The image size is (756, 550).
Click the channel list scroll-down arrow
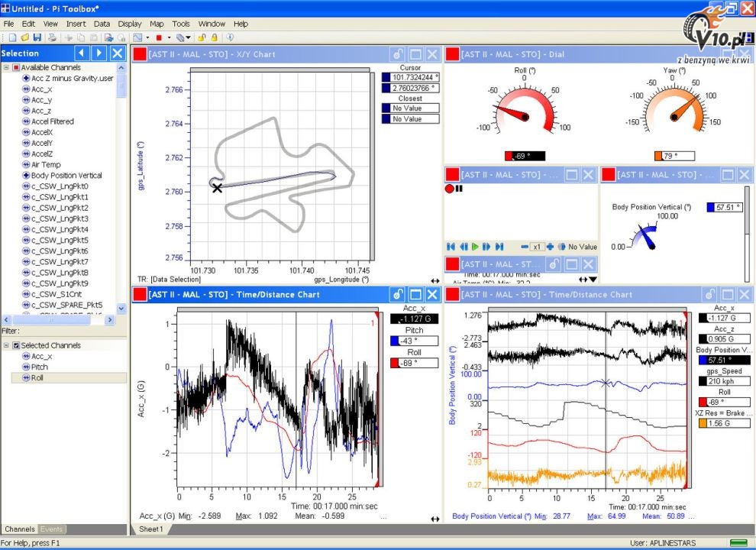(121, 308)
